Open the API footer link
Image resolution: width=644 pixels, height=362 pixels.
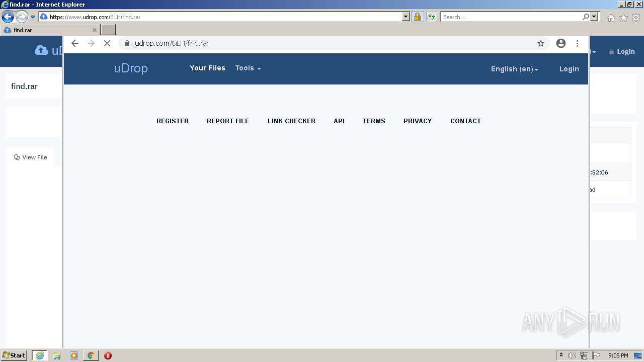[x=339, y=121]
